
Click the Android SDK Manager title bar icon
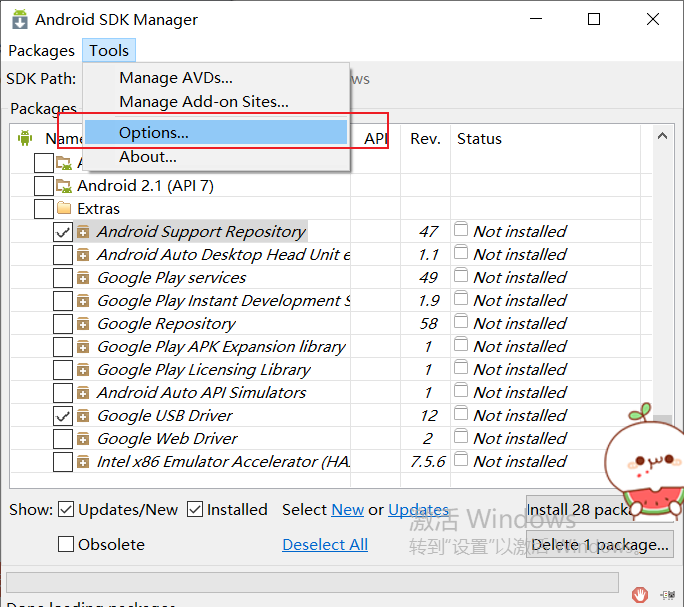tap(20, 19)
